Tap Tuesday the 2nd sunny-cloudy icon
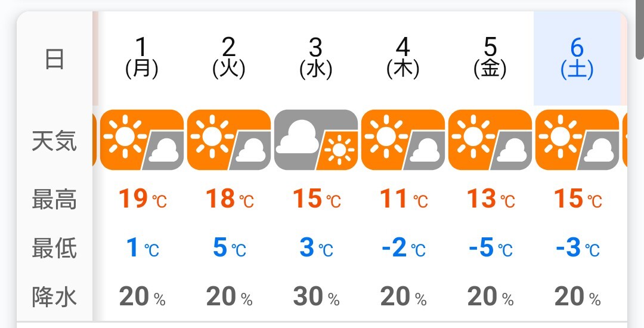Image resolution: width=644 pixels, height=328 pixels. point(229,140)
